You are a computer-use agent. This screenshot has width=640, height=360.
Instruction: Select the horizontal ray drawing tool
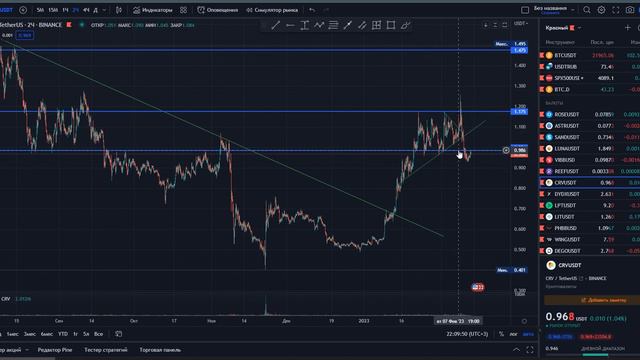[x=290, y=25]
